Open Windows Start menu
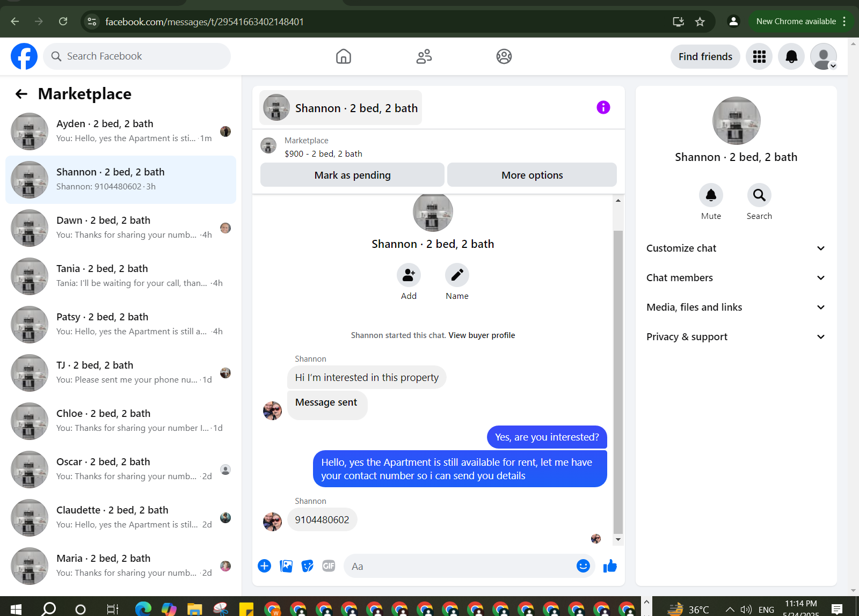The height and width of the screenshot is (616, 859). tap(16, 609)
